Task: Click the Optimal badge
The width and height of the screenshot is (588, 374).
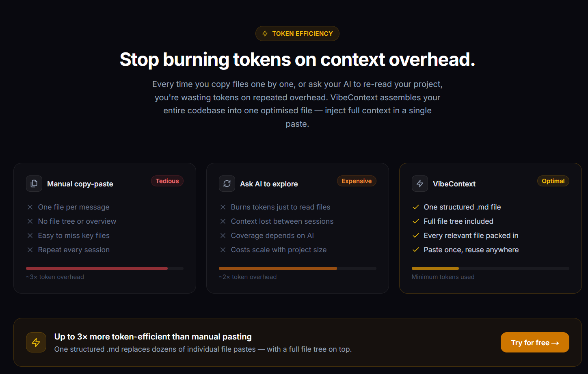Action: [x=553, y=181]
